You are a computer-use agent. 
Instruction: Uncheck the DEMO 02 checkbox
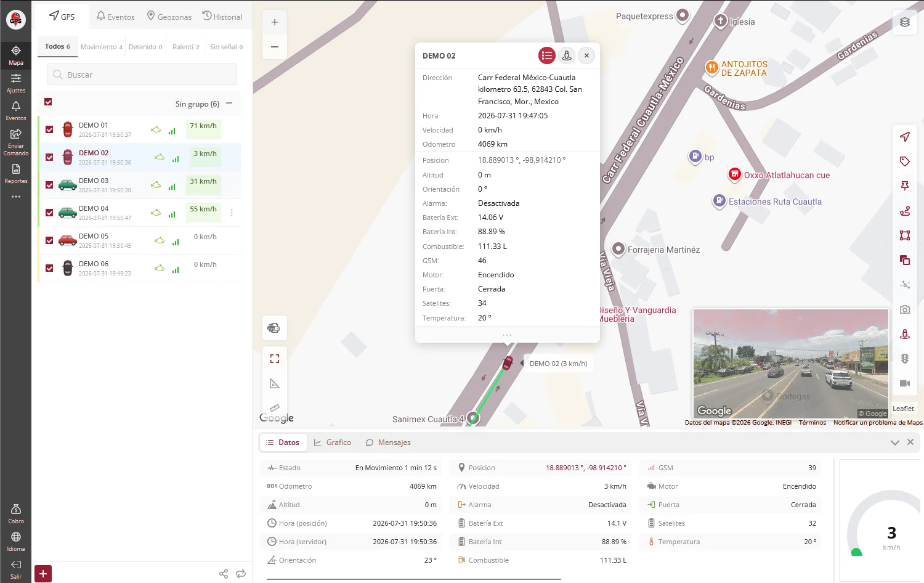point(49,157)
